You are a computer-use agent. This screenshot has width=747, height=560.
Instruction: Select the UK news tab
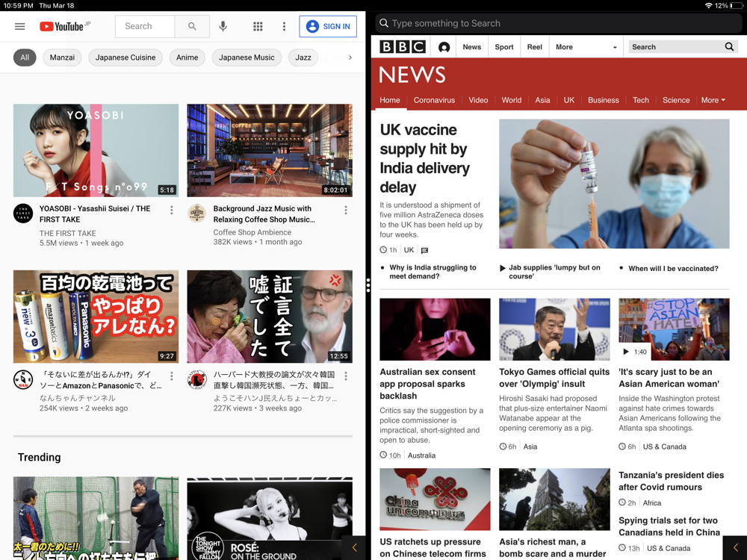(568, 100)
